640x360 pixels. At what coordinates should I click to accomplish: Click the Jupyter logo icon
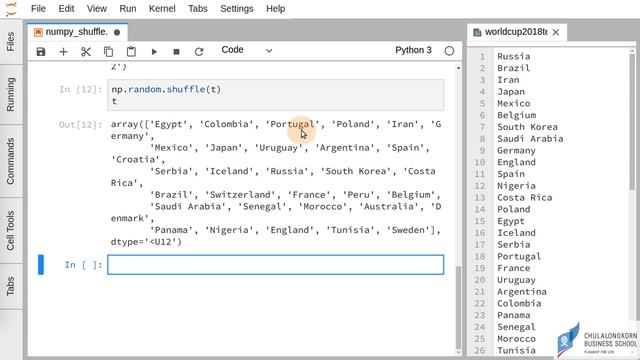[x=11, y=9]
